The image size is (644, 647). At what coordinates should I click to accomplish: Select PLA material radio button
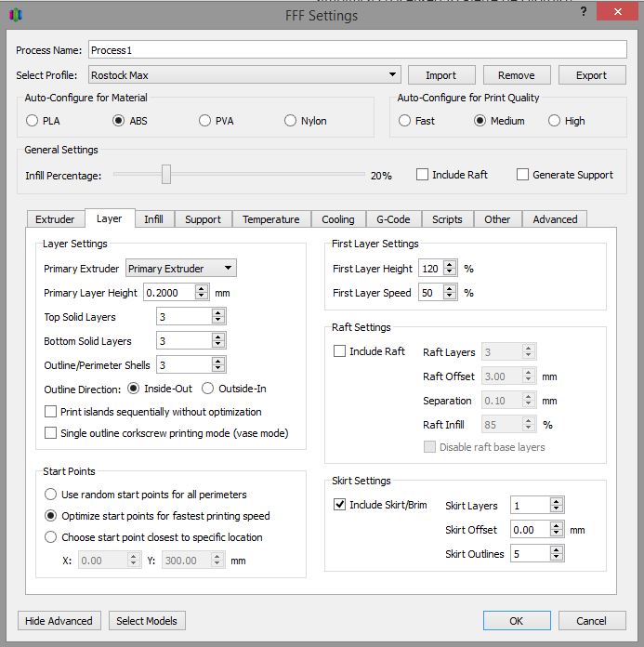click(x=33, y=121)
